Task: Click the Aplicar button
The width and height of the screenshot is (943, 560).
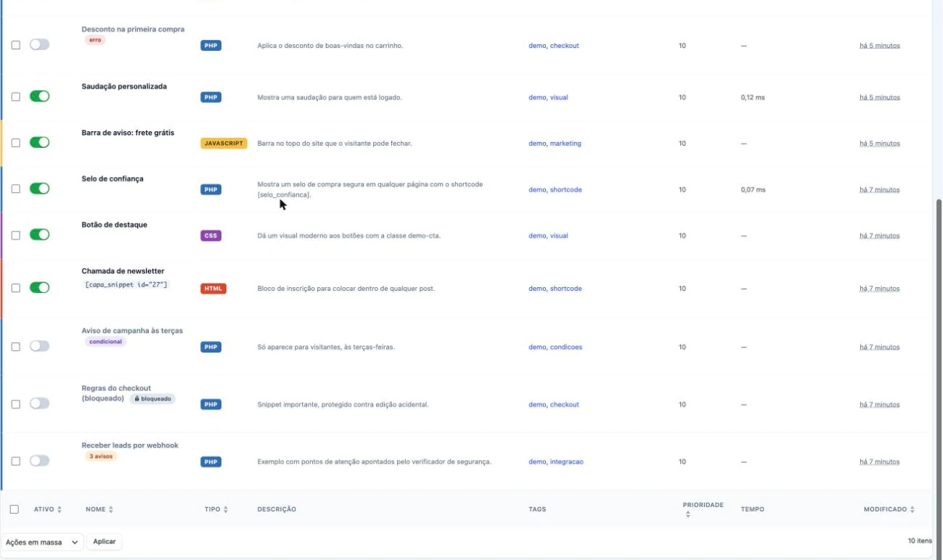Action: tap(105, 542)
